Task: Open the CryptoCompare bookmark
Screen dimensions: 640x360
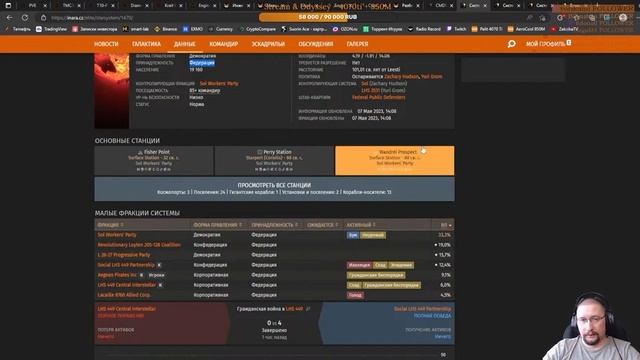Action: point(257,29)
